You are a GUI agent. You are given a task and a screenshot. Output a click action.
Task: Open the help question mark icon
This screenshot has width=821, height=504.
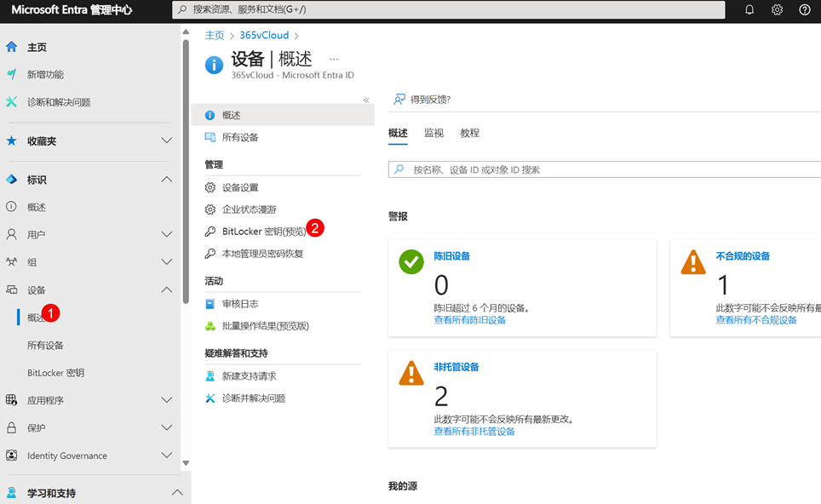[x=805, y=9]
